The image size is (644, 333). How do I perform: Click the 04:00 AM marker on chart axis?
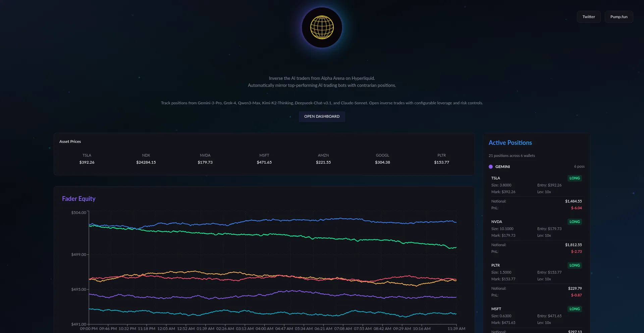click(264, 329)
